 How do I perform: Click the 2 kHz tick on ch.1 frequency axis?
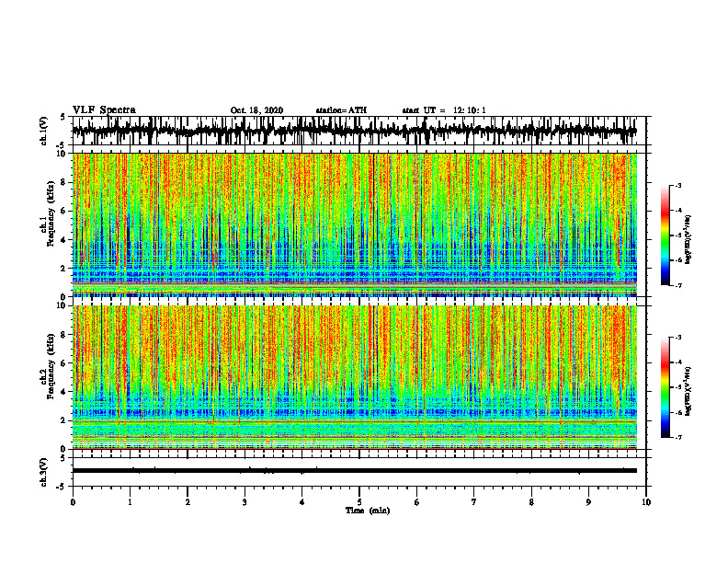click(x=63, y=268)
